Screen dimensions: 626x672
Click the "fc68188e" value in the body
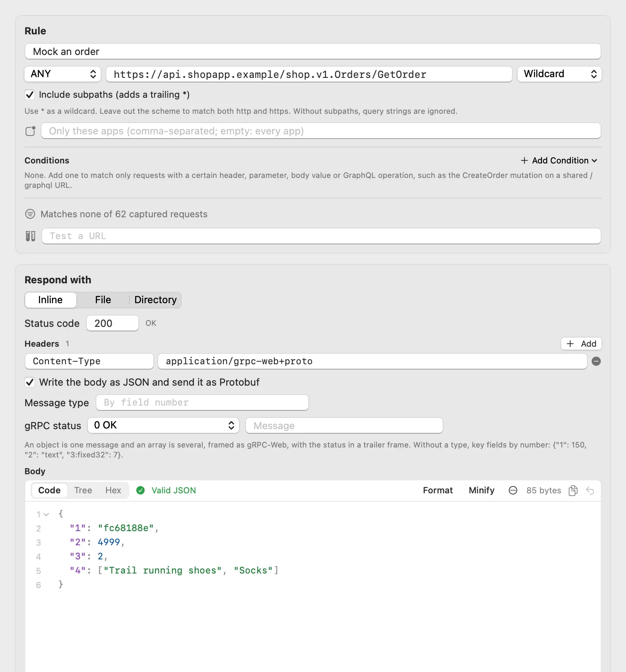[x=126, y=528]
